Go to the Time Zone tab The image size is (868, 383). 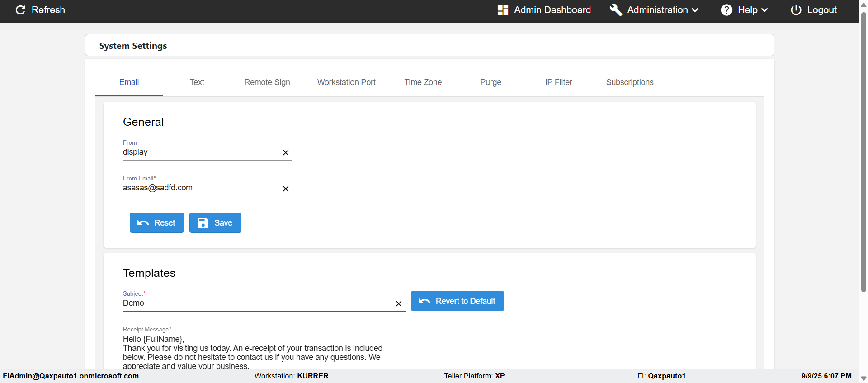click(x=423, y=82)
